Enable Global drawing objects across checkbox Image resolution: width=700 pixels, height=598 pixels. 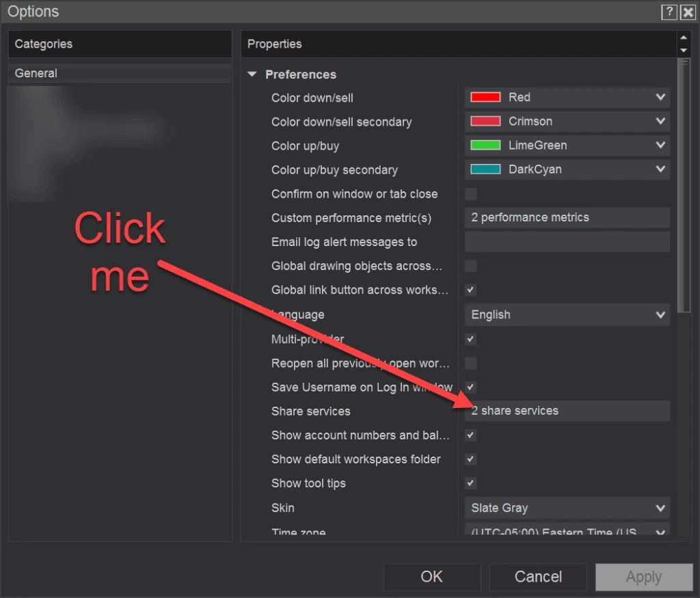[x=470, y=266]
